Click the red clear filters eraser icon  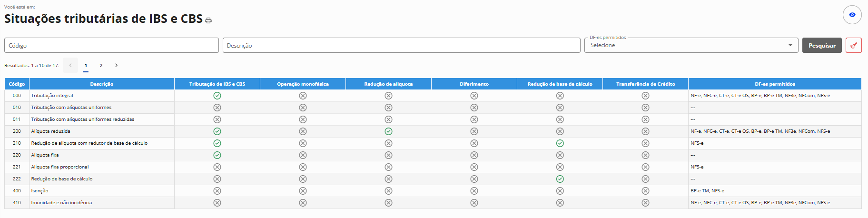(853, 46)
